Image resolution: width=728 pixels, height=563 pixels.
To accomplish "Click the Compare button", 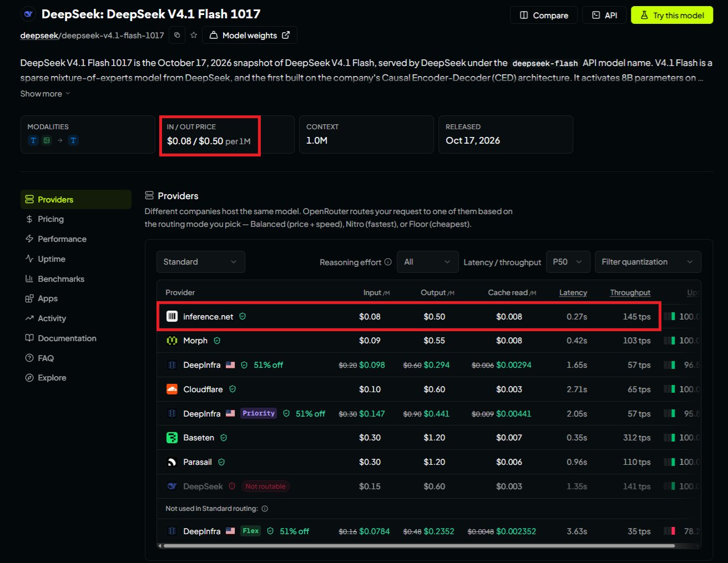I will tap(544, 15).
